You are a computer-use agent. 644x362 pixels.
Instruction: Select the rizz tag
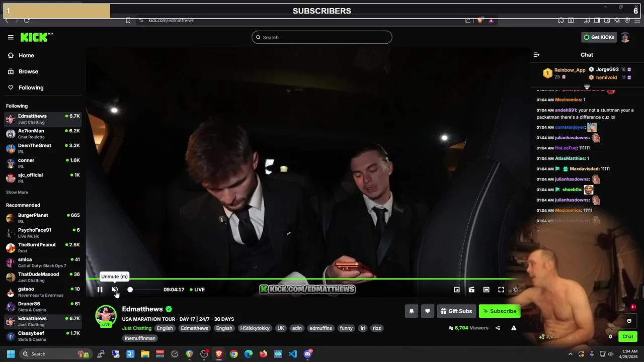(376, 328)
